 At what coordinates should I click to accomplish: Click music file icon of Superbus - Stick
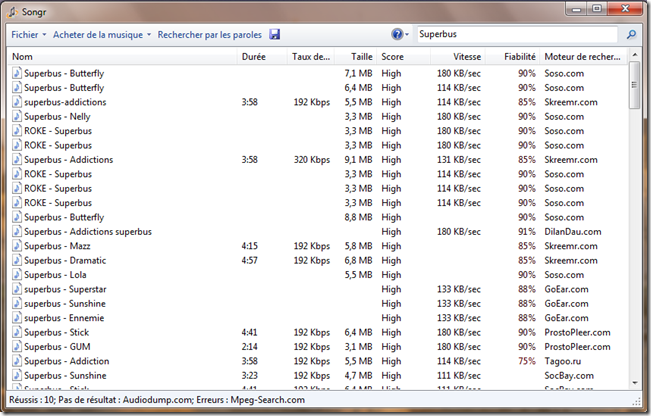click(x=17, y=332)
